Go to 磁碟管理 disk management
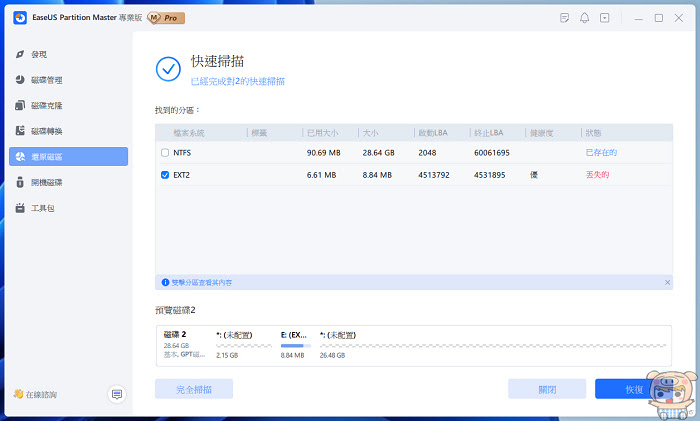The width and height of the screenshot is (700, 421). pyautogui.click(x=68, y=80)
